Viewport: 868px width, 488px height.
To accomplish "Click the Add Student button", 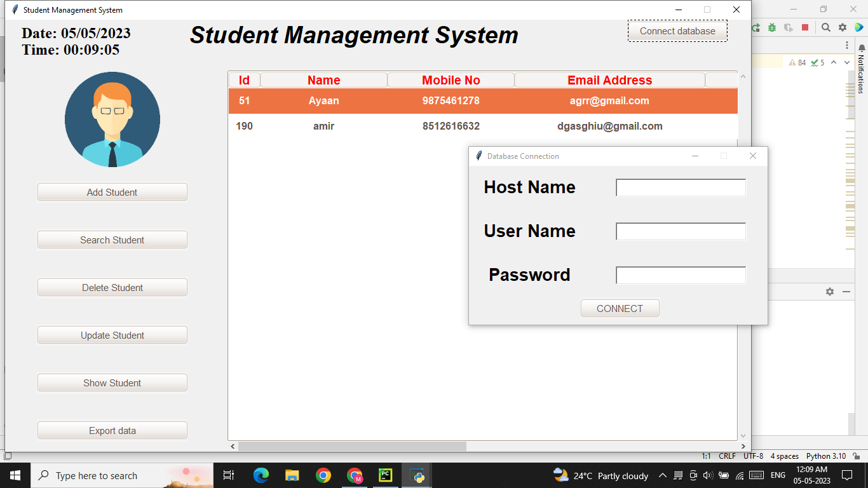I will (112, 191).
